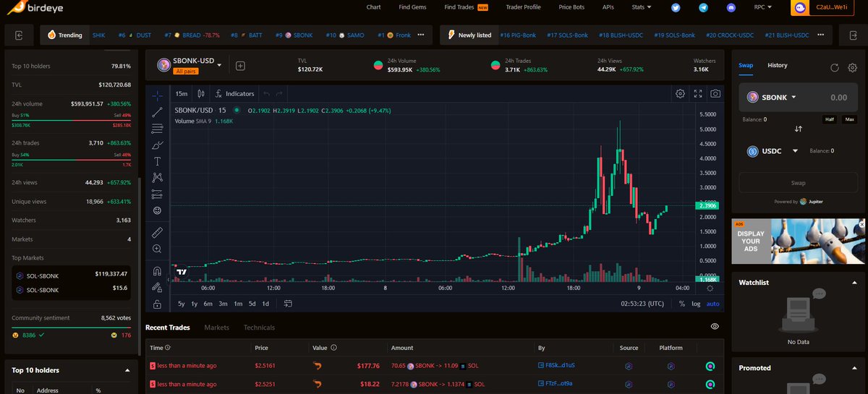Open the prediction and measurement tools
The width and height of the screenshot is (868, 394).
[157, 194]
